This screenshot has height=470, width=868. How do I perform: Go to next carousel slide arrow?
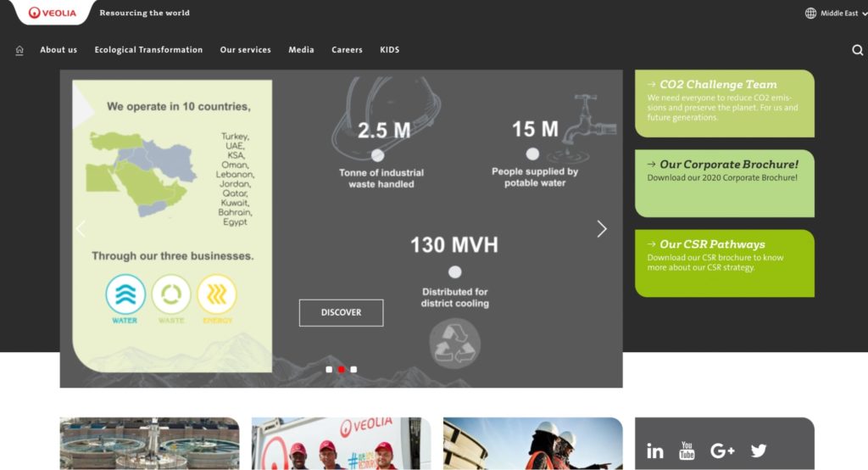602,228
